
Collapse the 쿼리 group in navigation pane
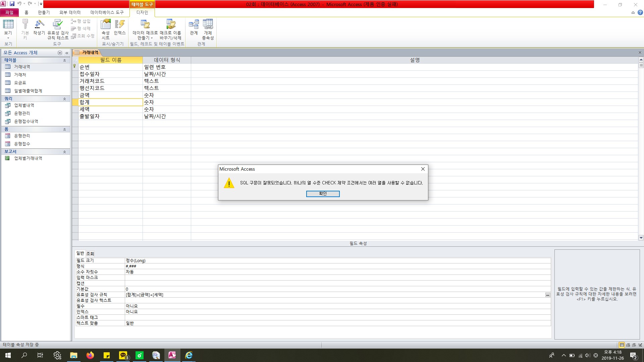[x=64, y=99]
